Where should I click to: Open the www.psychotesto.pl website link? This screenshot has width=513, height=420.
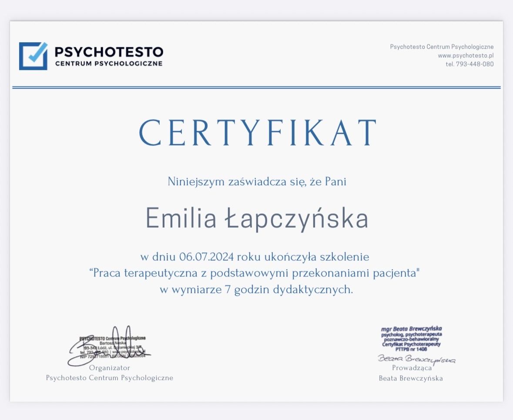pyautogui.click(x=466, y=56)
